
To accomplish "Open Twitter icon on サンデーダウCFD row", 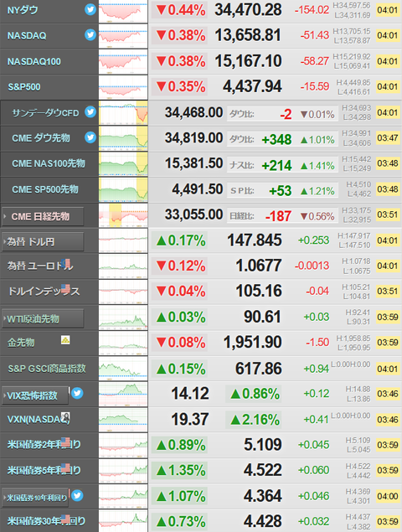I will click(90, 111).
